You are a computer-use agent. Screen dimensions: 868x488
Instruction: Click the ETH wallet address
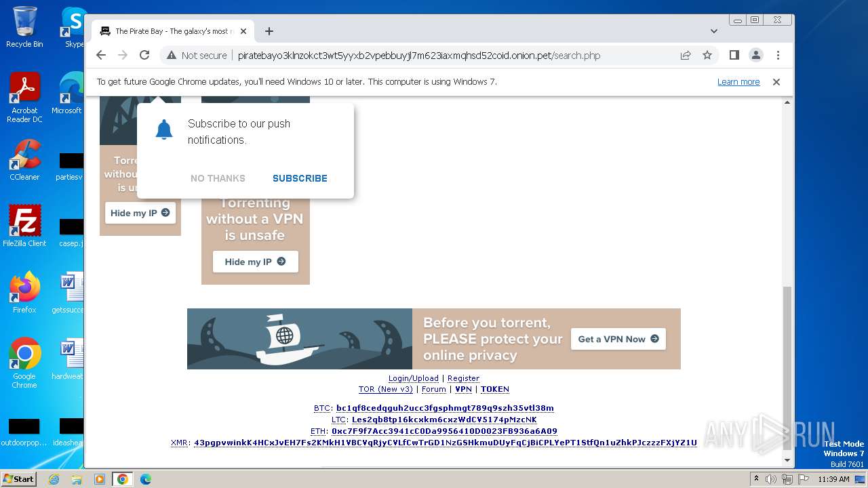(444, 431)
